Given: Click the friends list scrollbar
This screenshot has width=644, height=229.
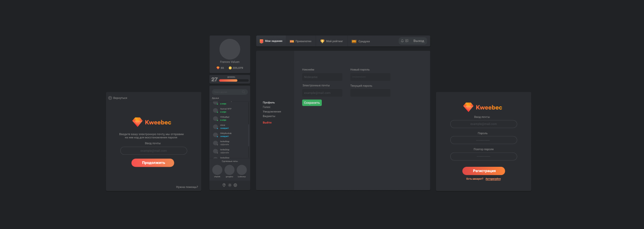Looking at the screenshot, I should coord(249,135).
